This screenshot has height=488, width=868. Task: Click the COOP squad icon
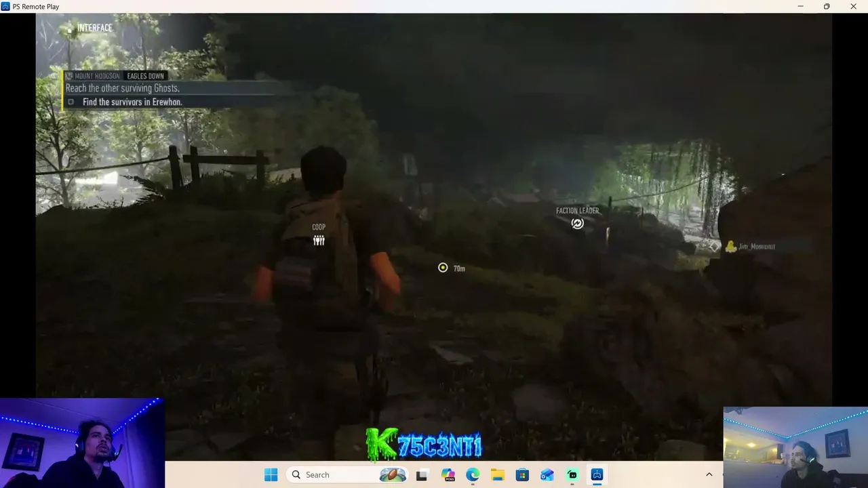(x=319, y=241)
